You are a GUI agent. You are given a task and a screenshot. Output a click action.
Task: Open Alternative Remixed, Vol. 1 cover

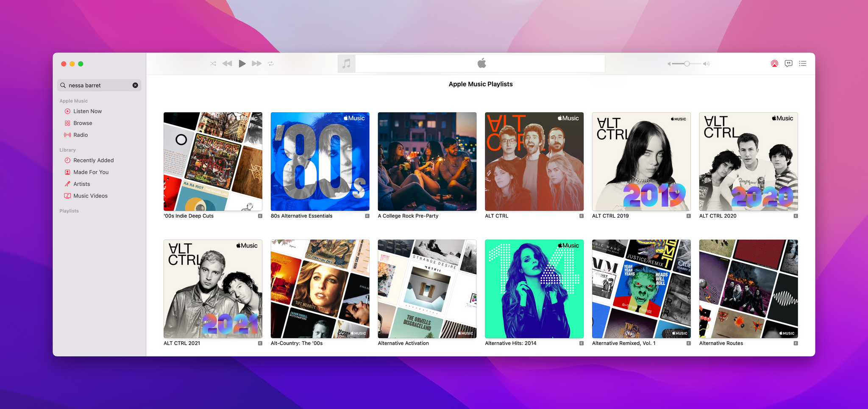(x=641, y=289)
